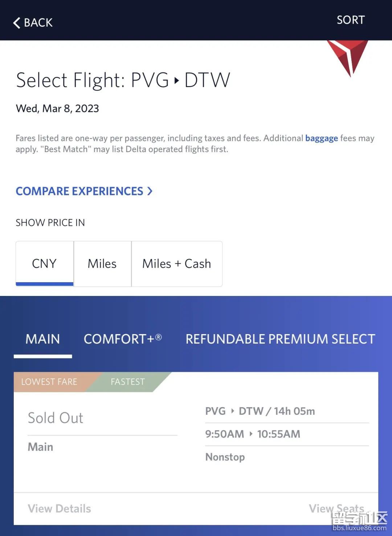
Task: Click the red Delta logo
Action: (x=348, y=56)
